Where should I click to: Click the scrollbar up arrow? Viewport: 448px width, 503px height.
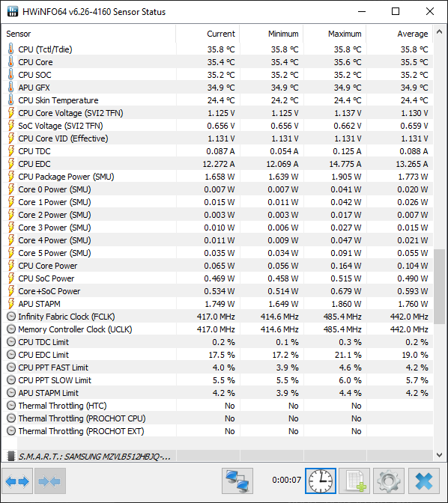[439, 31]
